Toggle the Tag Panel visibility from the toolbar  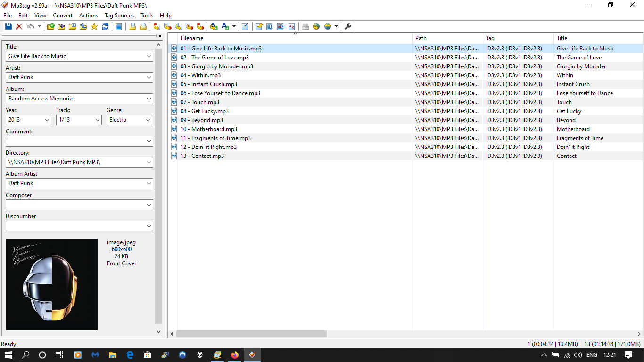(x=118, y=26)
